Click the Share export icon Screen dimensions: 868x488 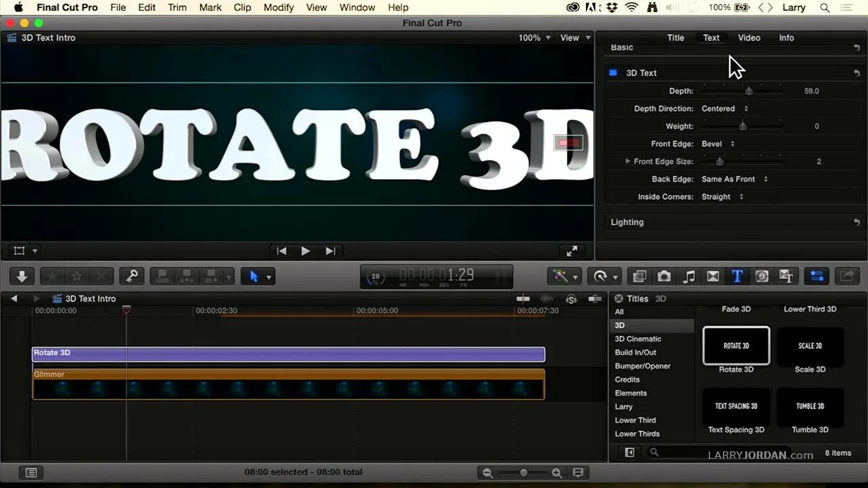[x=847, y=277]
